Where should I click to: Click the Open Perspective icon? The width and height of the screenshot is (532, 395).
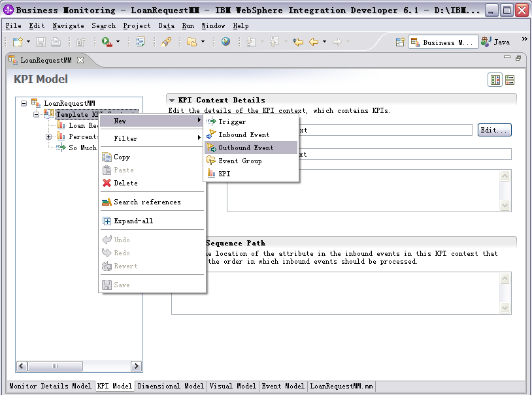(401, 42)
